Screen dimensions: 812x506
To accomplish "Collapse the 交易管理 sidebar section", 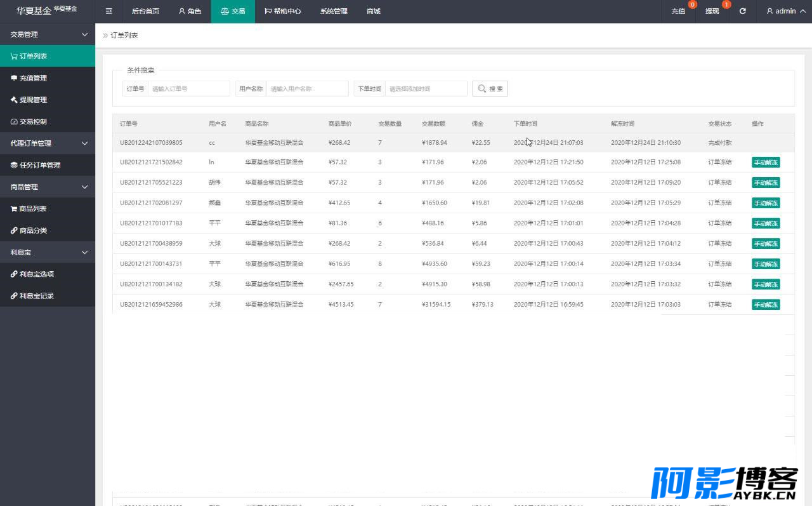I will pos(48,34).
